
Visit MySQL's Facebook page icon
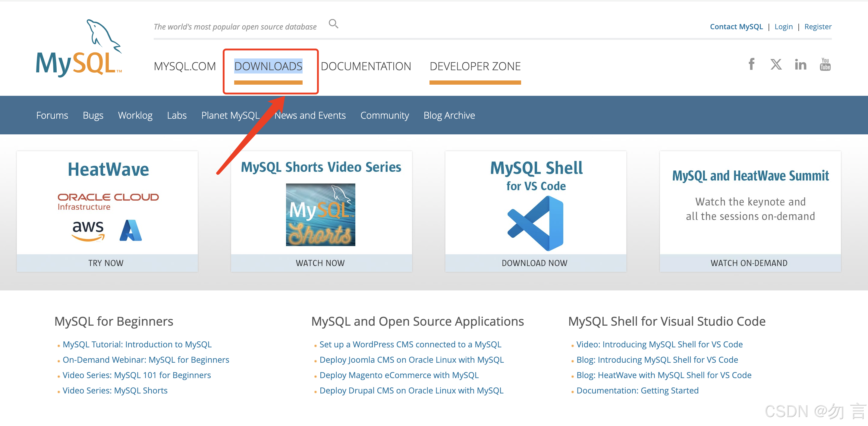point(751,64)
